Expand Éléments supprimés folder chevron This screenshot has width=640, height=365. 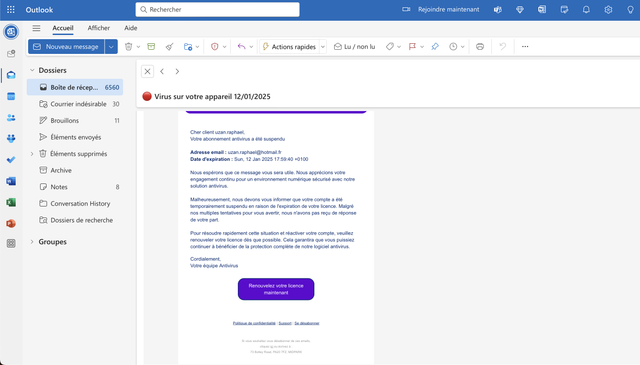[x=32, y=154]
